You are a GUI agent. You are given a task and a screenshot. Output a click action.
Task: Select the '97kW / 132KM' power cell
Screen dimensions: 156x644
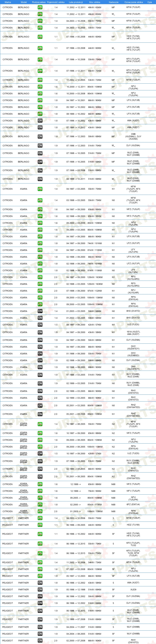coord(95,291)
